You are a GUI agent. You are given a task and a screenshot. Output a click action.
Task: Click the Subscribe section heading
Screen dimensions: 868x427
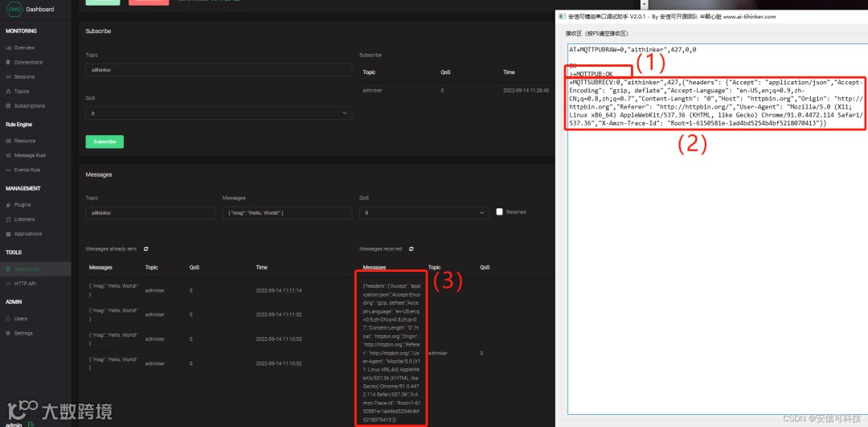(x=98, y=31)
